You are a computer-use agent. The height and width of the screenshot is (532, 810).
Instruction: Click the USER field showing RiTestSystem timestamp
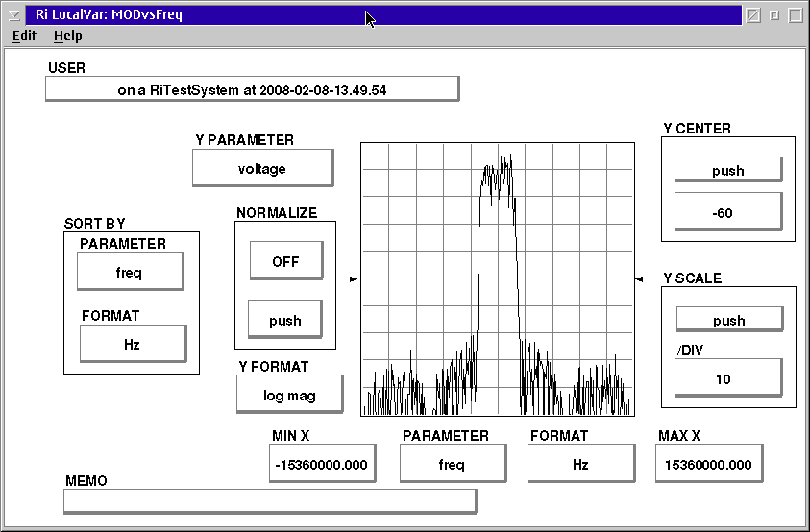coord(252,89)
